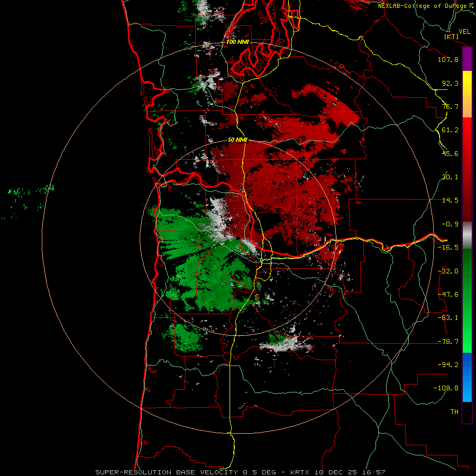Select the -109.8 scale value
The height and width of the screenshot is (476, 476).
[446, 388]
